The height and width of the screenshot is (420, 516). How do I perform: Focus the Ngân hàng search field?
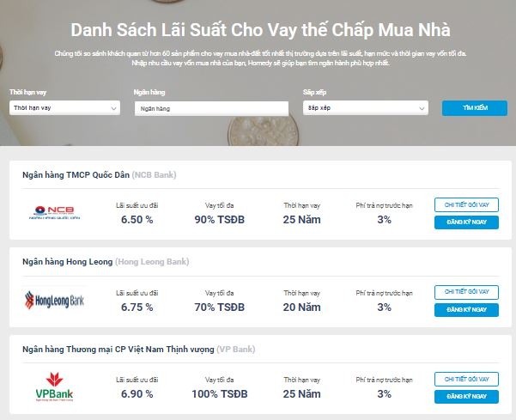tap(211, 108)
